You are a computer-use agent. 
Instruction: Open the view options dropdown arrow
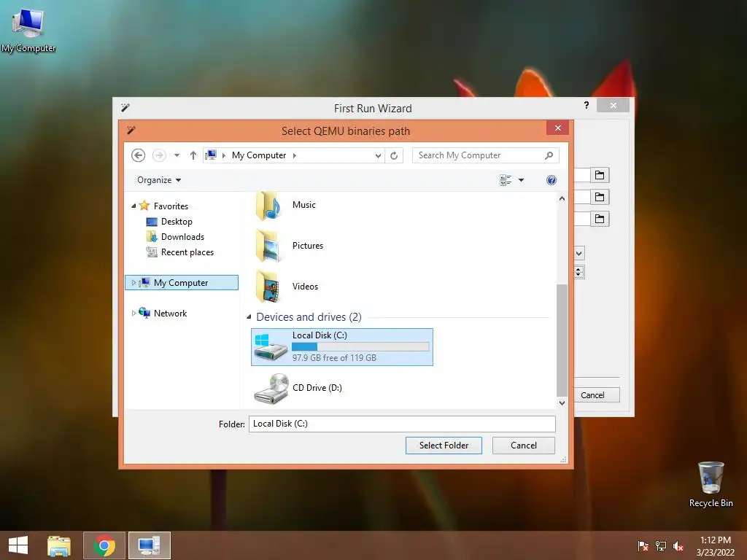pos(521,180)
